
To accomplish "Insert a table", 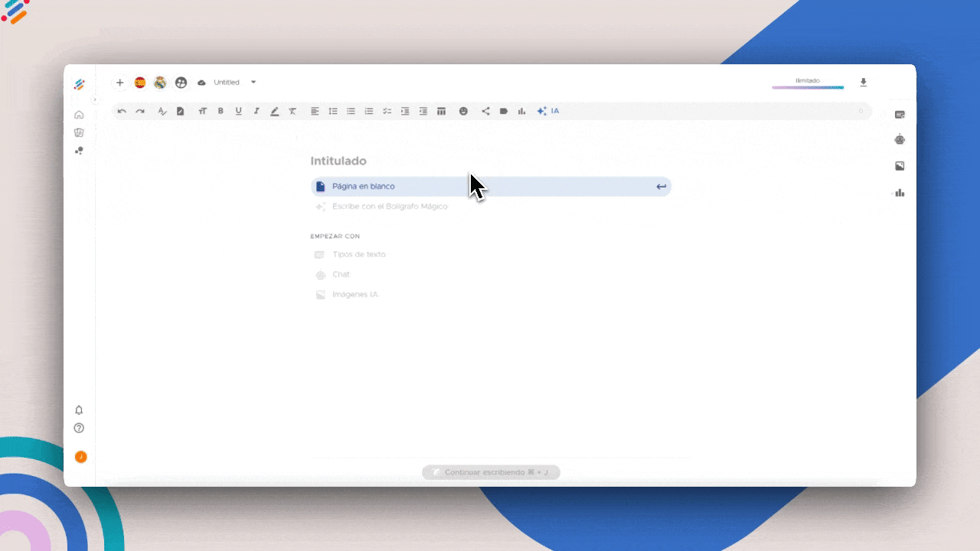I will tap(441, 111).
